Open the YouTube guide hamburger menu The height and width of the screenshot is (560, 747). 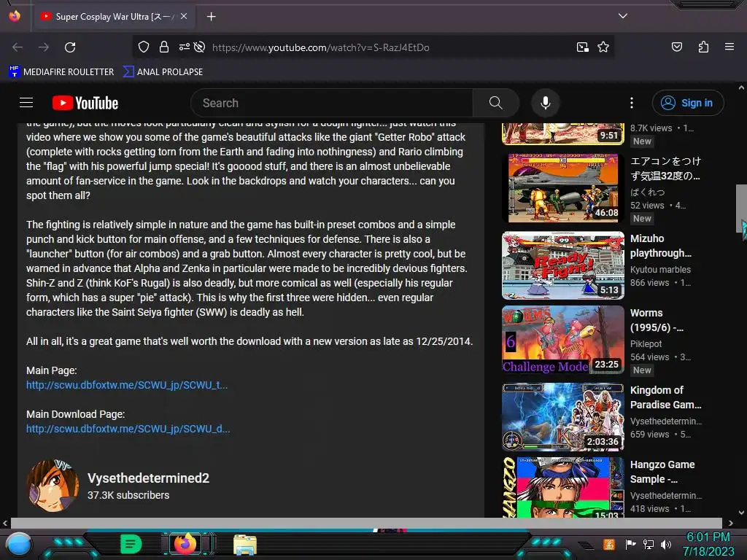coord(26,103)
